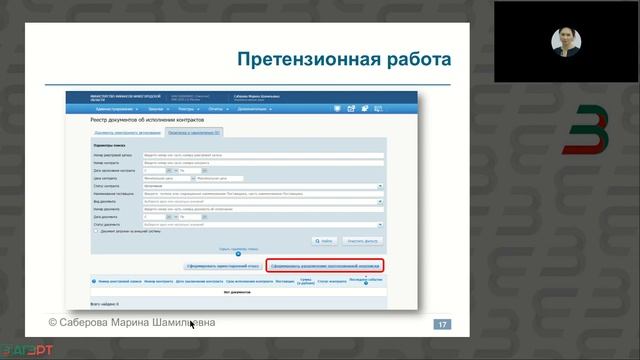Expand the Статус контракта dropdown
The image size is (640, 360).
pyautogui.click(x=380, y=186)
